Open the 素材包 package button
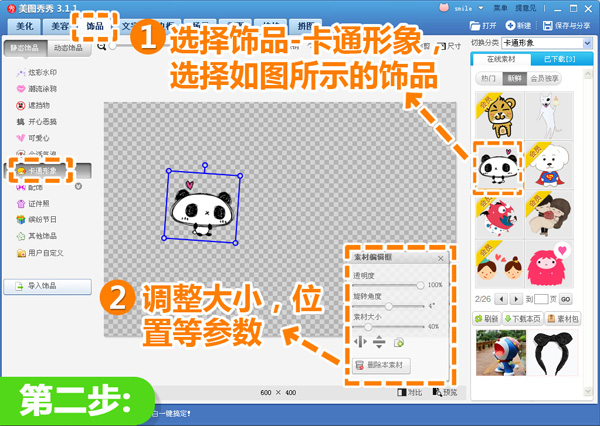 pos(563,318)
